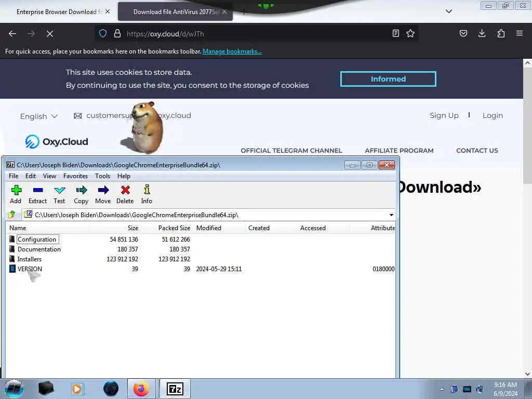Expand the 7-Zip path dropdown
The width and height of the screenshot is (532, 399).
(x=391, y=215)
